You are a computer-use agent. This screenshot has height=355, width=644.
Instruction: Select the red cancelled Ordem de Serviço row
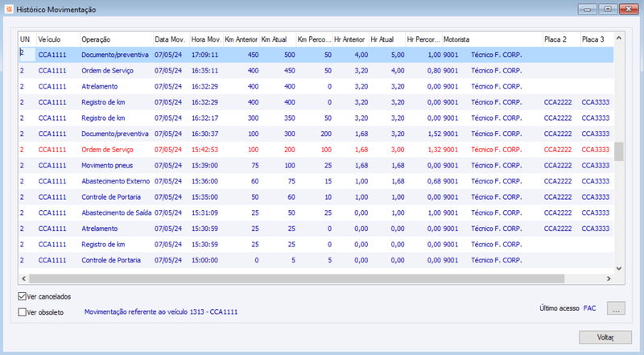[x=316, y=150]
